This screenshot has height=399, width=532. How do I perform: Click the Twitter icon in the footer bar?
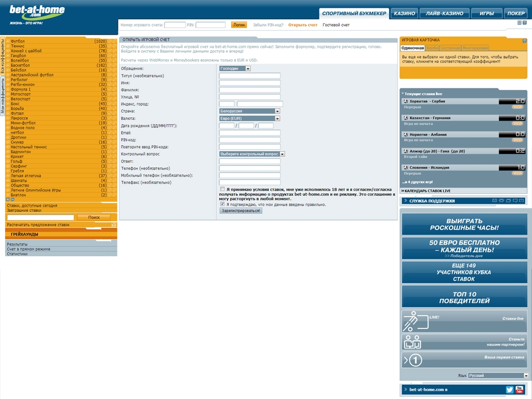[x=510, y=389]
